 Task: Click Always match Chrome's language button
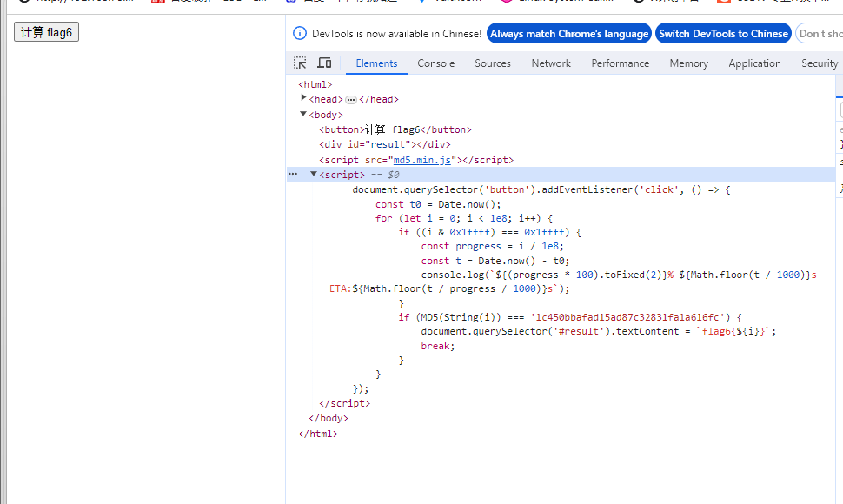(569, 33)
